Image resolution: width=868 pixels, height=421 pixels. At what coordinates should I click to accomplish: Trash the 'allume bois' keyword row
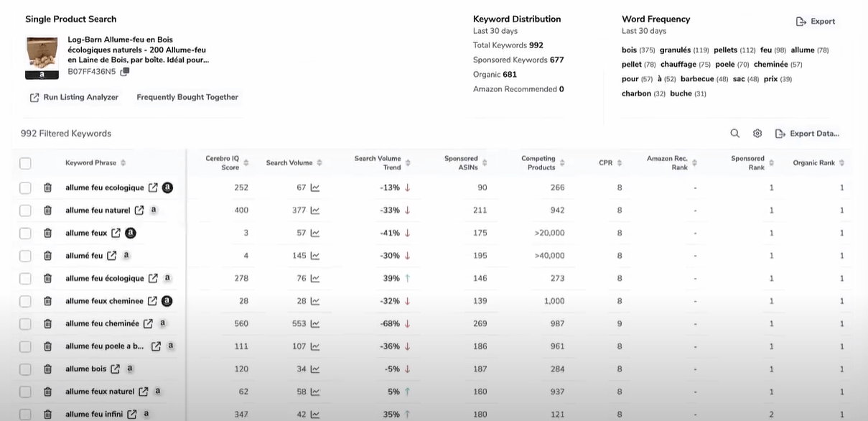(x=47, y=369)
